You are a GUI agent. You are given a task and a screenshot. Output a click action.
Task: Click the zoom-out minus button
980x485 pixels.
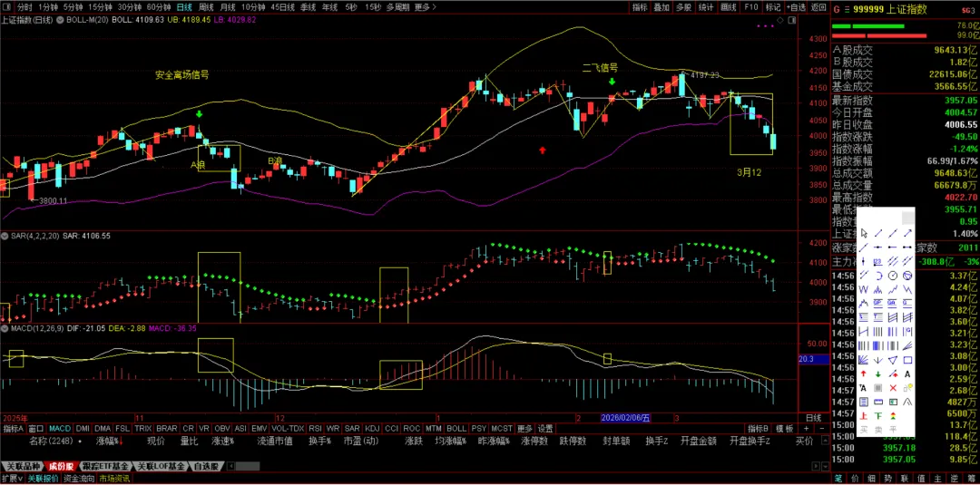(822, 429)
